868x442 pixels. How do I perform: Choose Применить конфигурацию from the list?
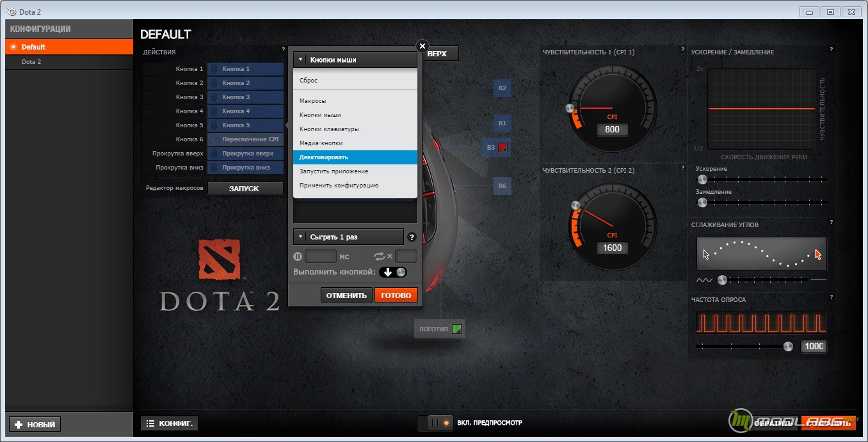(355, 185)
